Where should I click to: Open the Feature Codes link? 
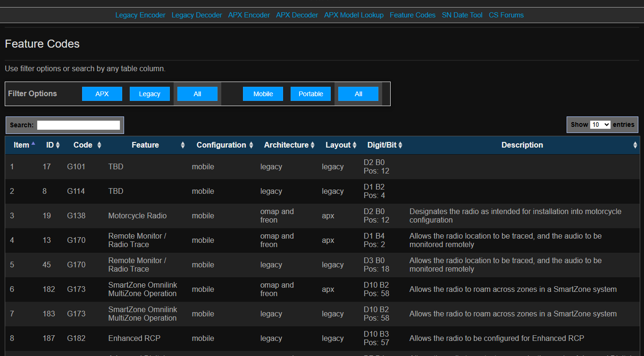(x=413, y=15)
